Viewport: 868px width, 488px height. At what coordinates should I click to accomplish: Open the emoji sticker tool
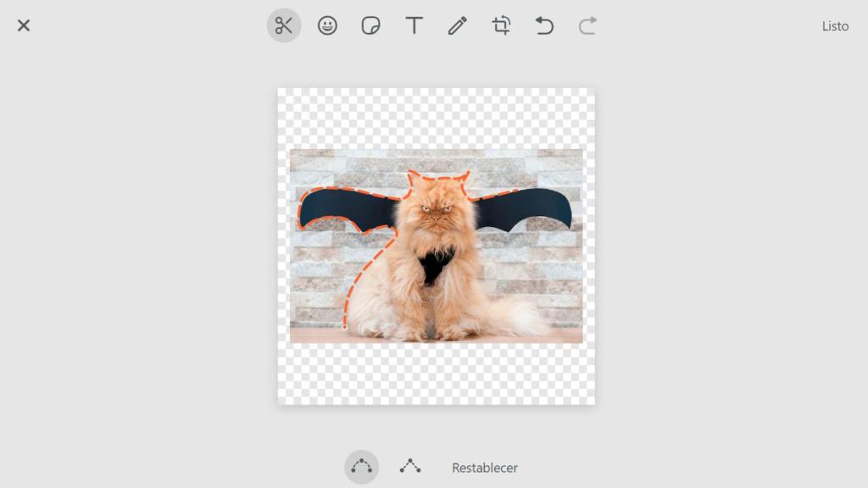click(327, 25)
